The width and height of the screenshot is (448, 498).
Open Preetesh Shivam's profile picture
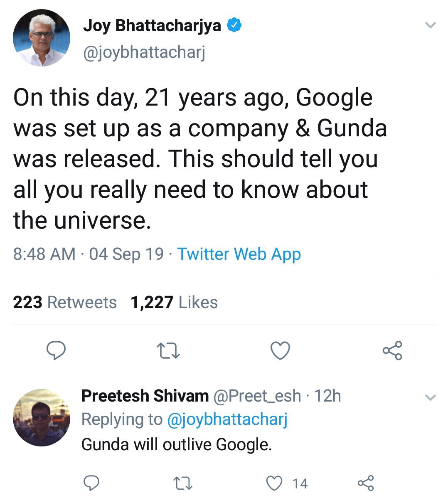42,417
